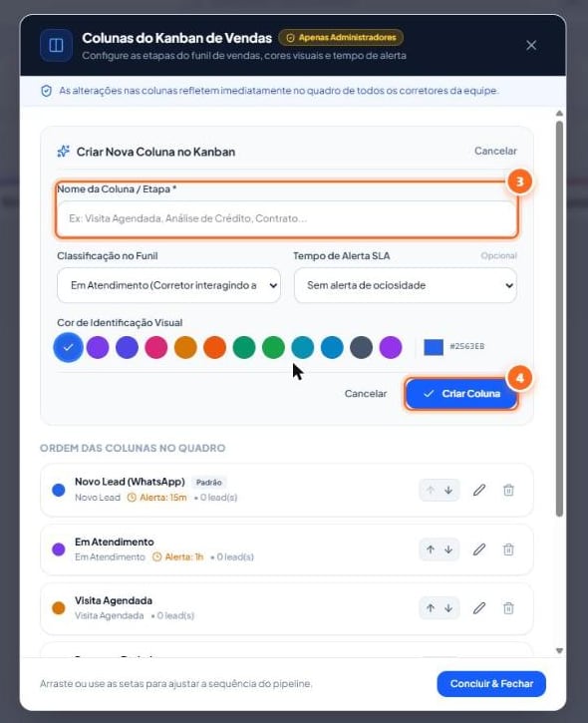The height and width of the screenshot is (723, 588).
Task: Move Visita Agendada column up
Action: point(431,608)
